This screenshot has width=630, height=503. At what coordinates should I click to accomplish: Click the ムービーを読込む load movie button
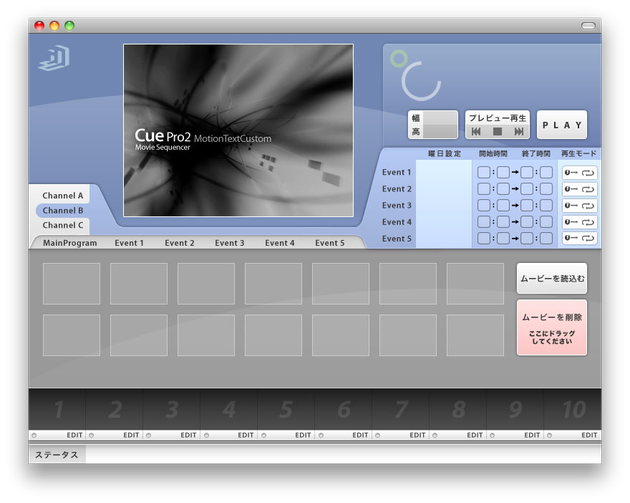click(x=552, y=278)
